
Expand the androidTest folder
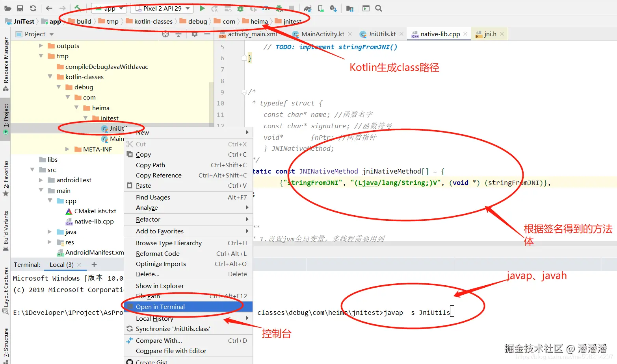click(41, 180)
